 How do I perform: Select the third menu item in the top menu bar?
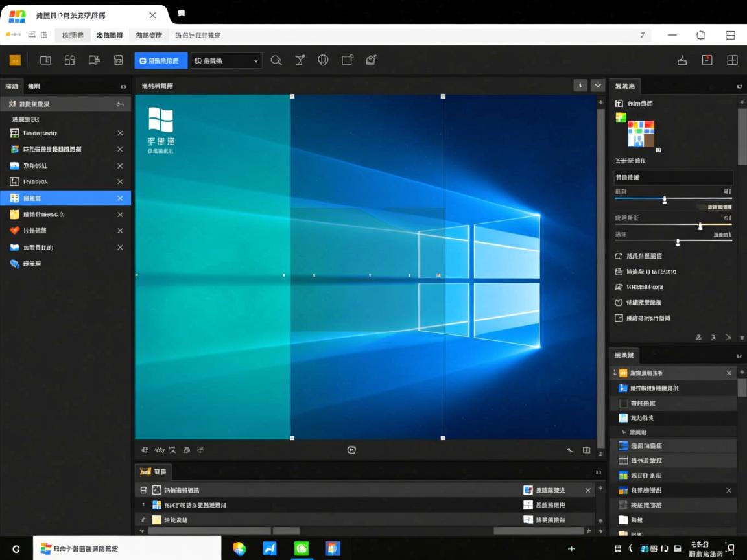(x=149, y=35)
